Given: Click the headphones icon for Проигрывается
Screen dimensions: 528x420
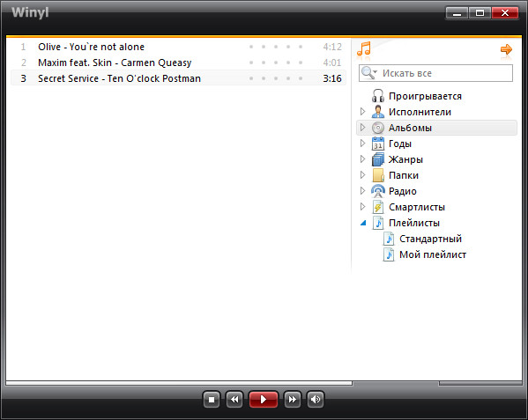Looking at the screenshot, I should tap(378, 96).
